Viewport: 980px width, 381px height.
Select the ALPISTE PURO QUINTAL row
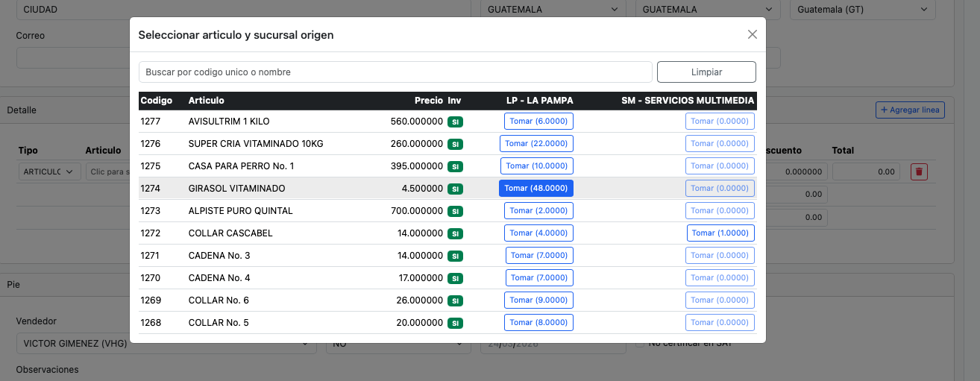(240, 211)
